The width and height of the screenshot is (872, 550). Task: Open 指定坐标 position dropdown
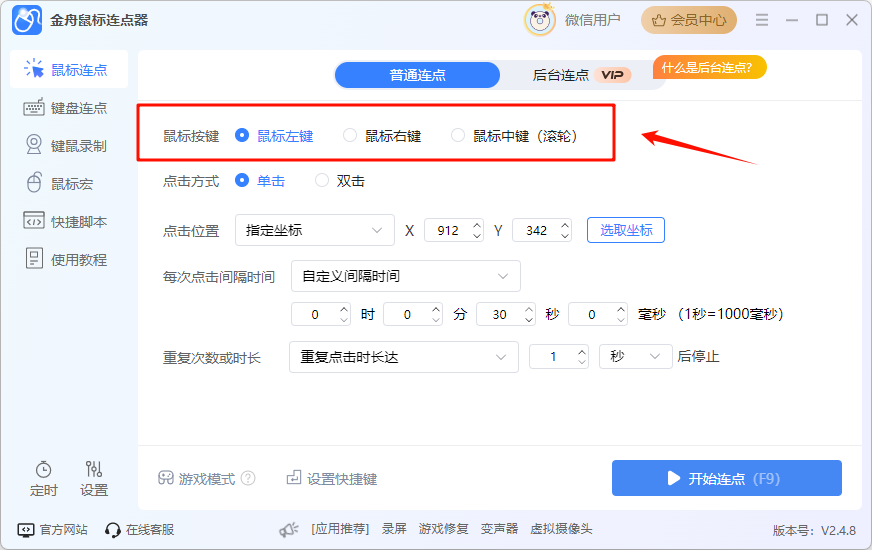[x=315, y=230]
